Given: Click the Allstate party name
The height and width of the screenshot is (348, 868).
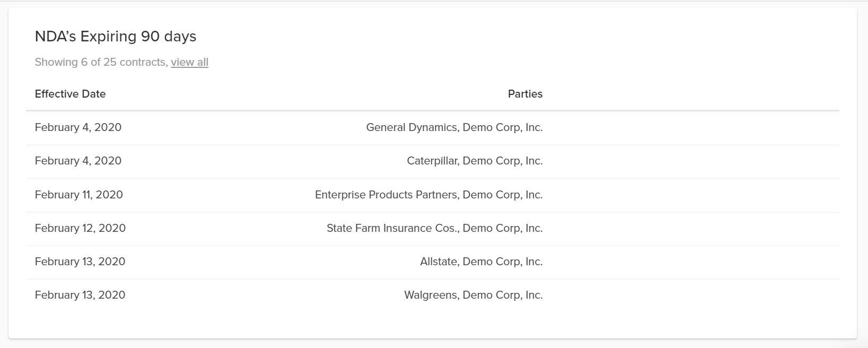Looking at the screenshot, I should [x=439, y=262].
